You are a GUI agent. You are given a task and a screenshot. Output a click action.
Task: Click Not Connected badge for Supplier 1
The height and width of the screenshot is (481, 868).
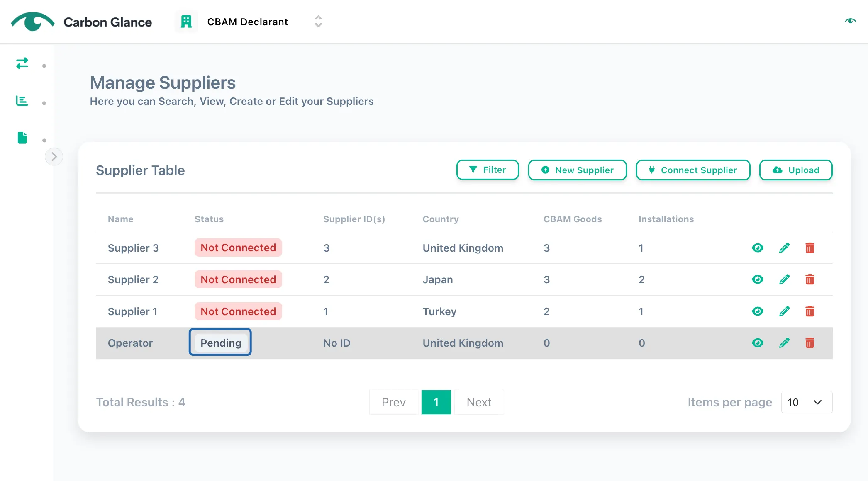[x=238, y=311]
